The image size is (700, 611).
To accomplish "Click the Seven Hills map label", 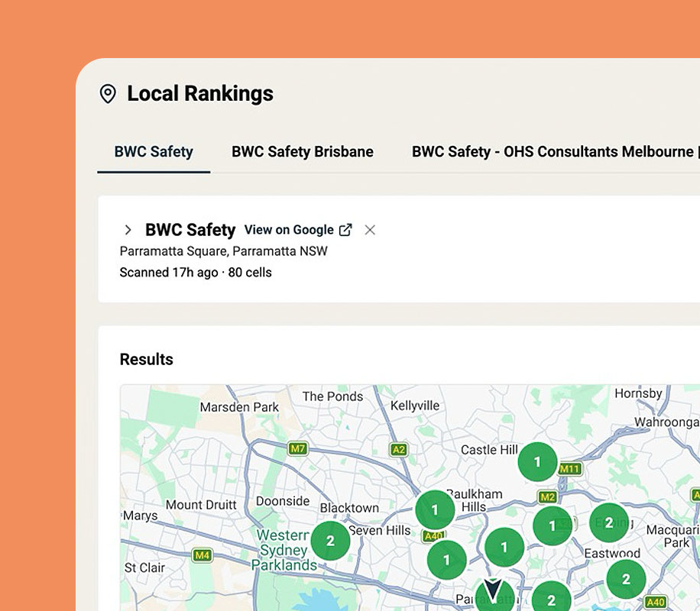I will click(380, 530).
